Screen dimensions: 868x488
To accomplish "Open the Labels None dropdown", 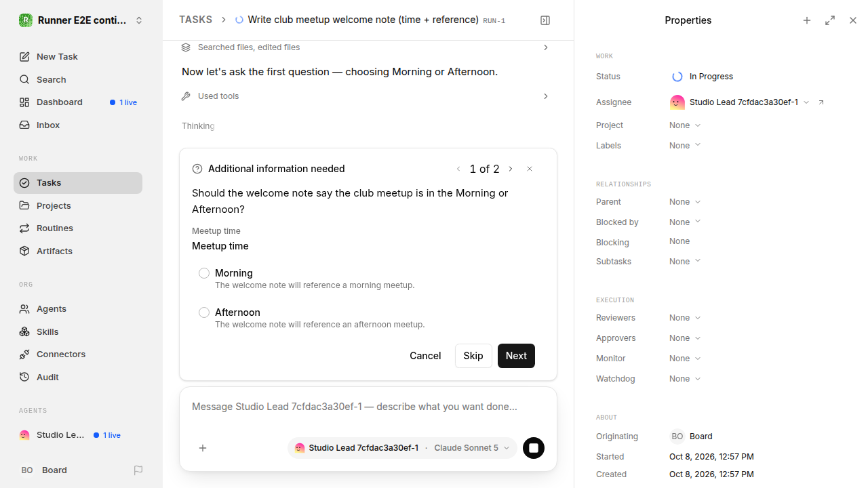I will (x=685, y=146).
